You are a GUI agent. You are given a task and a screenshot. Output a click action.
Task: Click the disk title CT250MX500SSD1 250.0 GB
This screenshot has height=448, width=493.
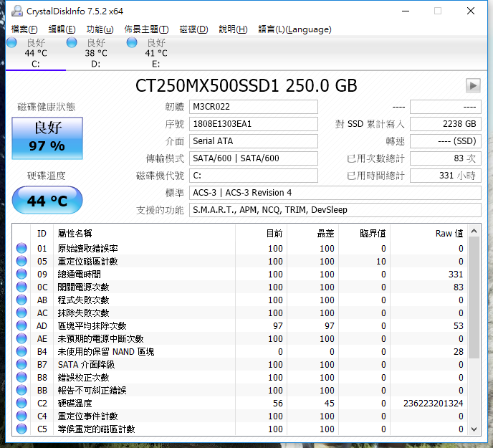pos(247,85)
